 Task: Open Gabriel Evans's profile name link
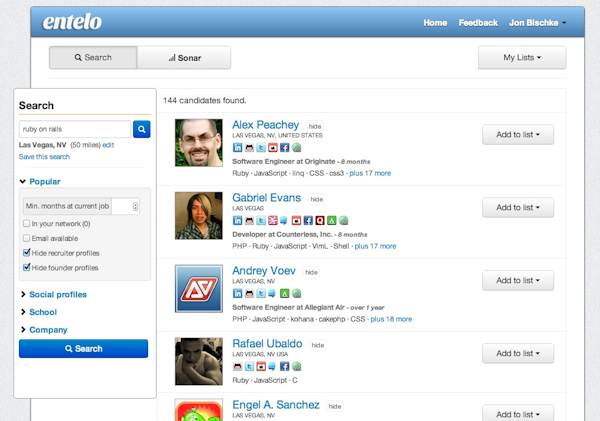click(x=266, y=197)
